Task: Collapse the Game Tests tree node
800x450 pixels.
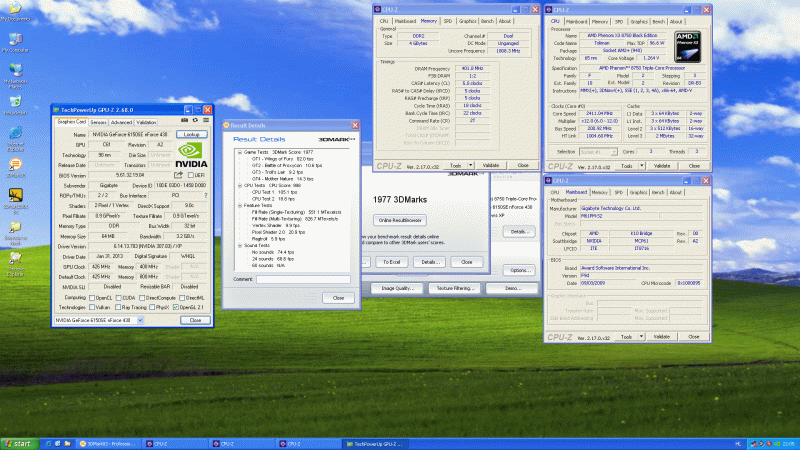Action: click(x=240, y=152)
